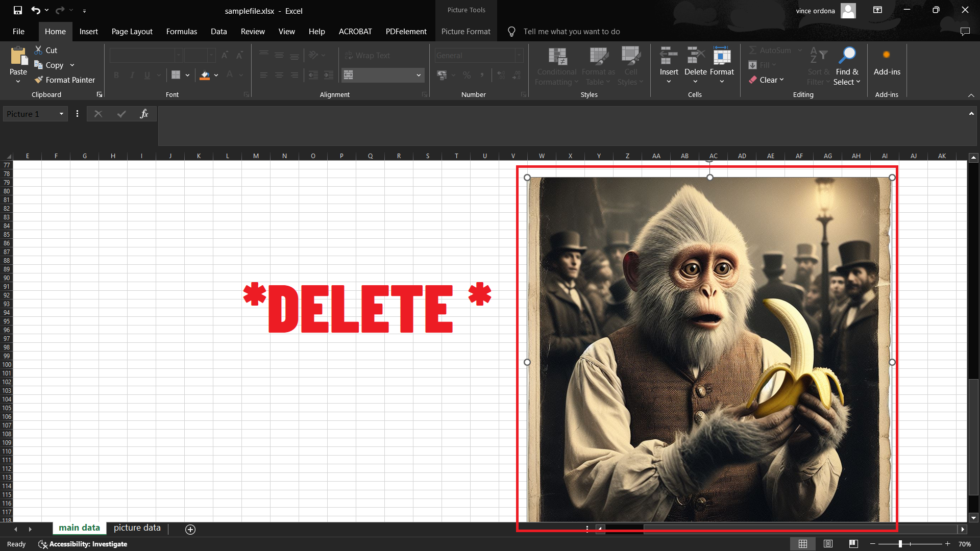Click the picture data sheet tab
Viewport: 980px width, 551px height.
pos(137,528)
